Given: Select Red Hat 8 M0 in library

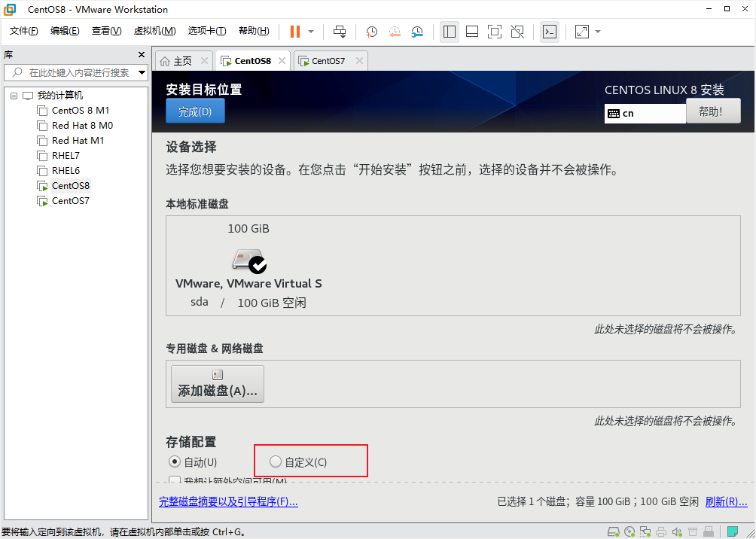Looking at the screenshot, I should coord(82,126).
